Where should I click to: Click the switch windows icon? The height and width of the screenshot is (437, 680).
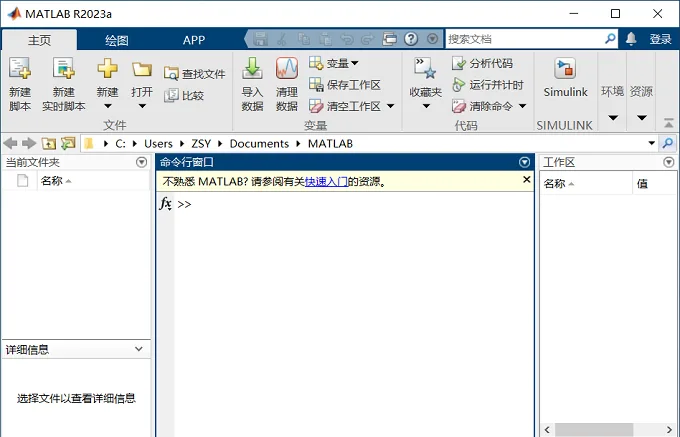[389, 39]
